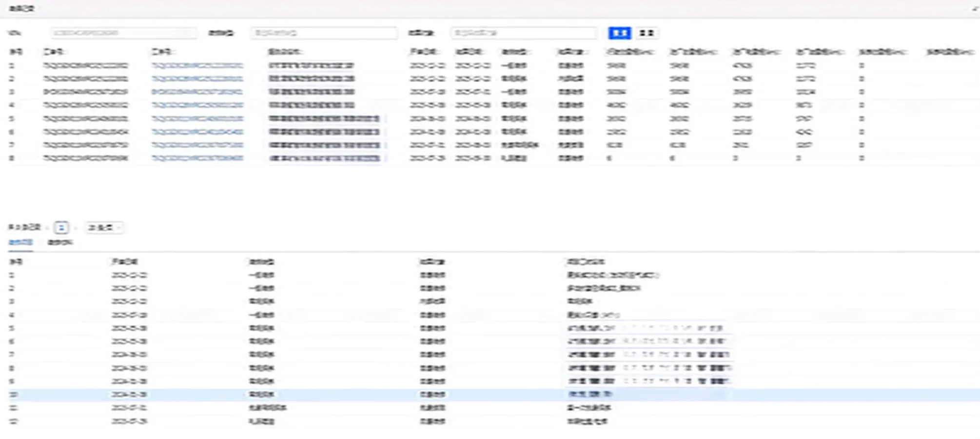Focus the third filter input before the blue button
The width and height of the screenshot is (980, 439).
[524, 33]
